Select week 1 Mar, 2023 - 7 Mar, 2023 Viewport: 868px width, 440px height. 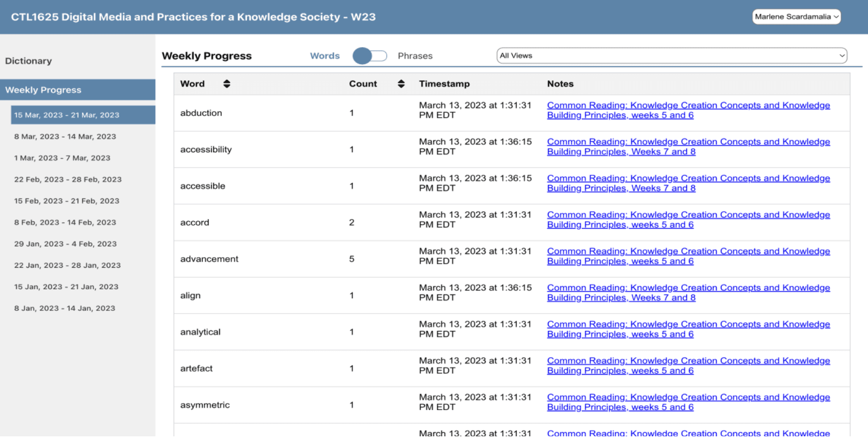(62, 158)
